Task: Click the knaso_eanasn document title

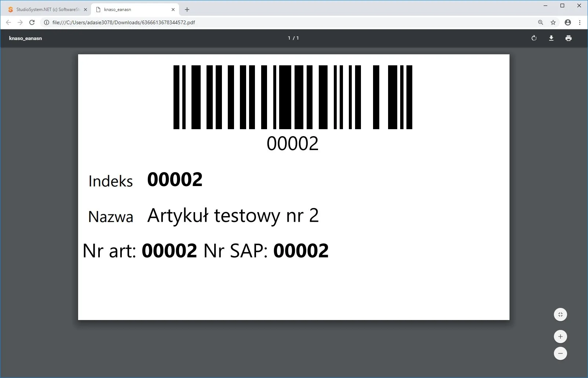Action: (x=25, y=38)
